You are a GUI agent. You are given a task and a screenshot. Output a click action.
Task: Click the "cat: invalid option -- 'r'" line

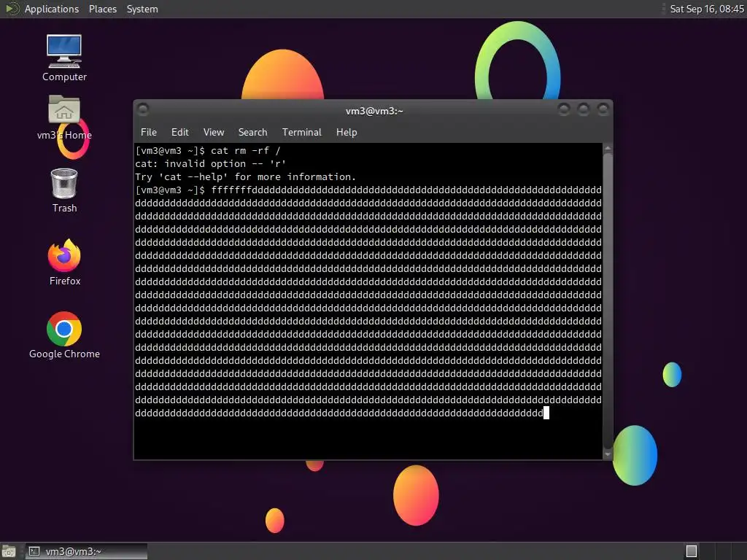click(x=211, y=164)
